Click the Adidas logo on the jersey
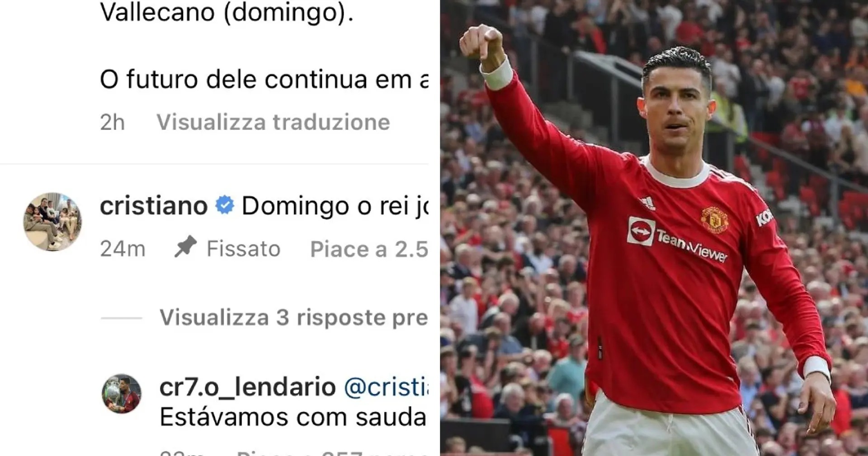The image size is (868, 456). pyautogui.click(x=648, y=203)
